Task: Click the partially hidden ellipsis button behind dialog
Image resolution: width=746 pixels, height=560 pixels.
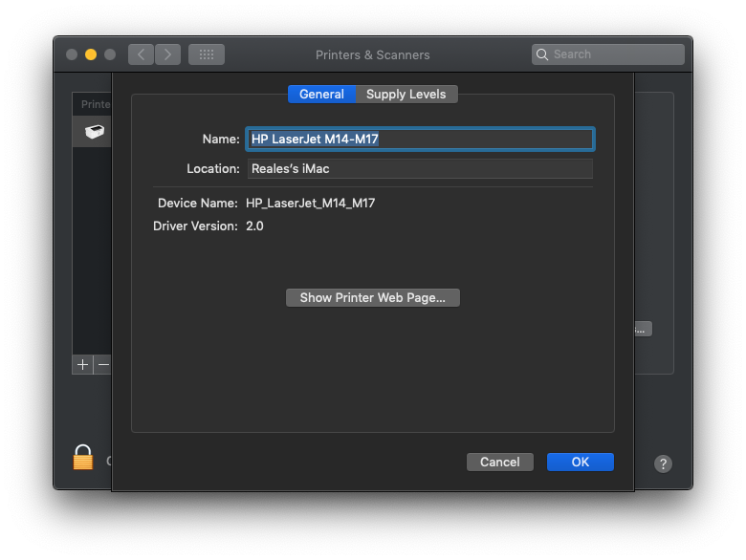Action: point(642,329)
